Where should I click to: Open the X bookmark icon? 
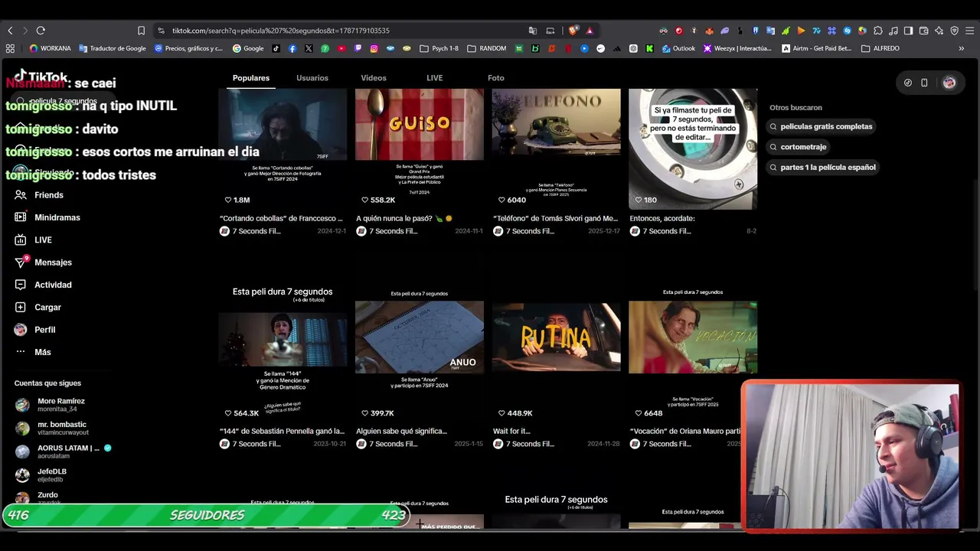309,48
